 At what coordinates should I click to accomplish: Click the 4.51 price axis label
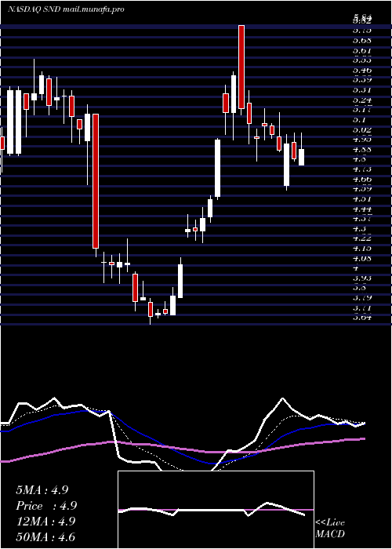(x=362, y=199)
